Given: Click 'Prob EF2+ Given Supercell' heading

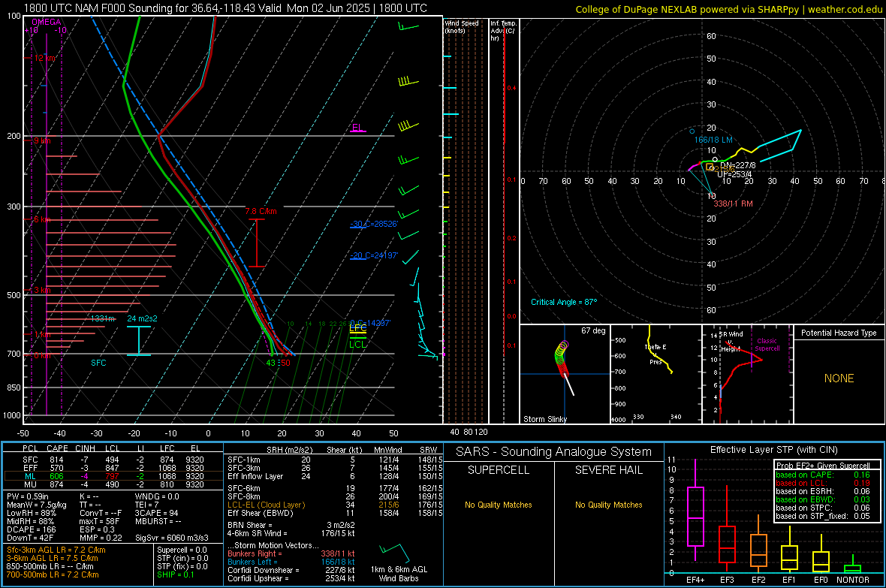Looking at the screenshot, I should 823,466.
